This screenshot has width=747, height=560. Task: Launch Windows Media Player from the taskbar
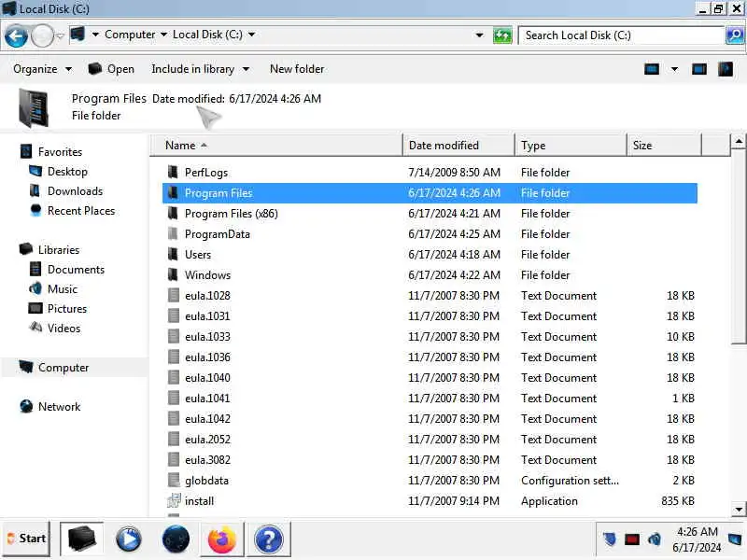pos(128,539)
